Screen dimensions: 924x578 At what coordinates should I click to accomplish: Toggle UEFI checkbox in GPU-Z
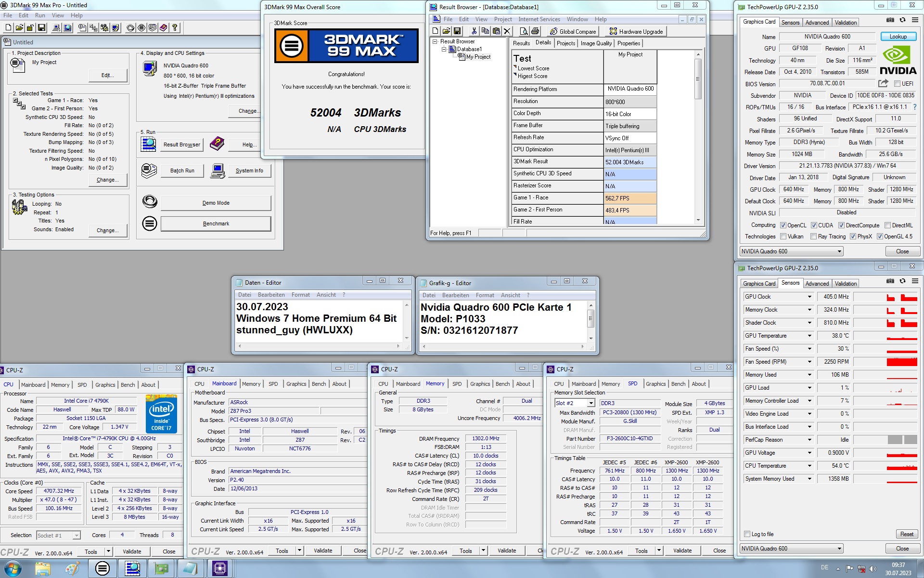(897, 84)
